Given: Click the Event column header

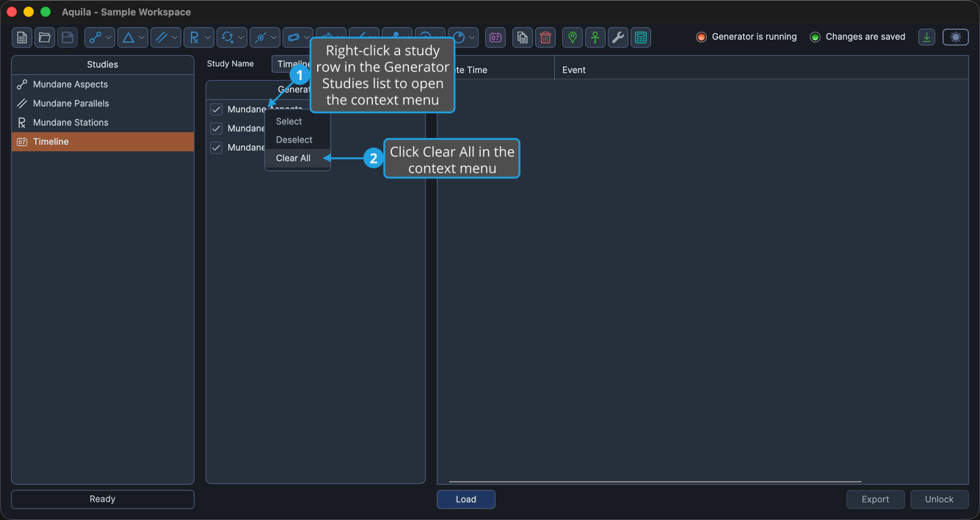Looking at the screenshot, I should click(761, 70).
